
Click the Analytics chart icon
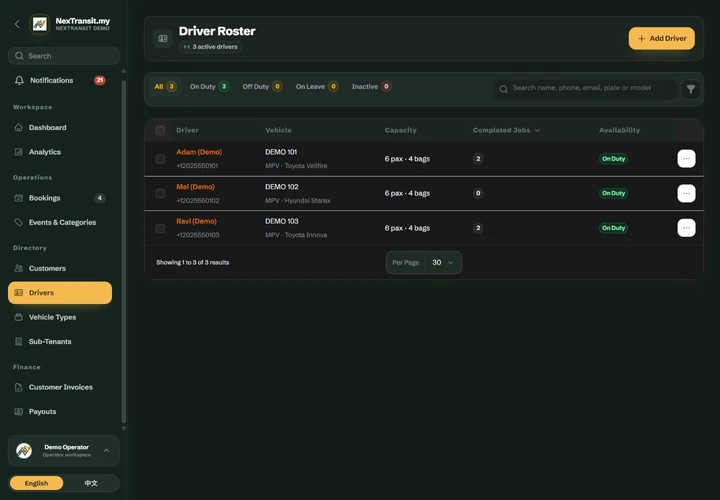pyautogui.click(x=18, y=152)
